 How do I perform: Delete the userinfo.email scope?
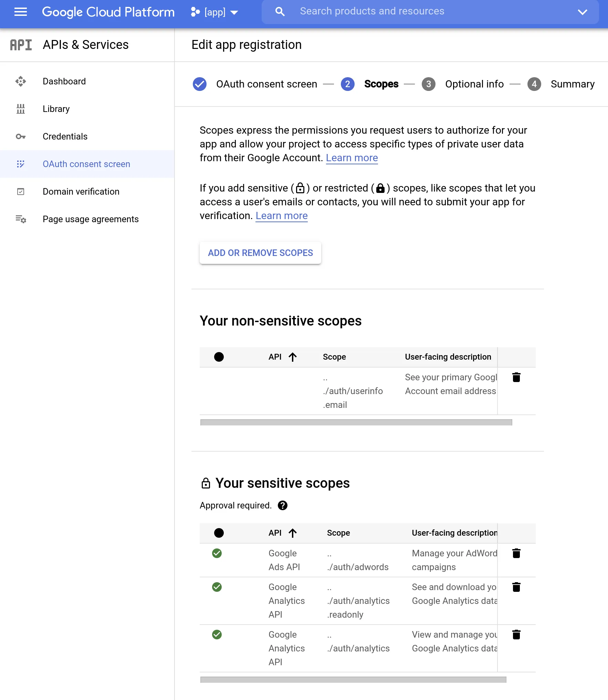pyautogui.click(x=516, y=377)
